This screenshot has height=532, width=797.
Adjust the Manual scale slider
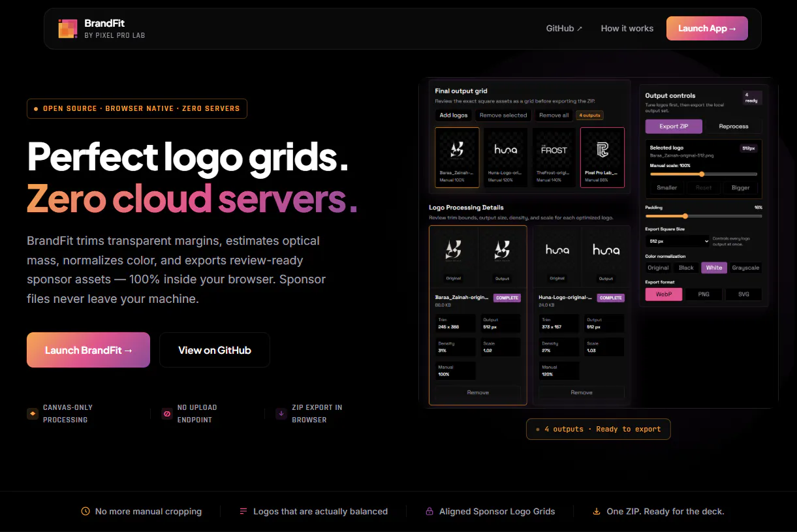(x=704, y=174)
